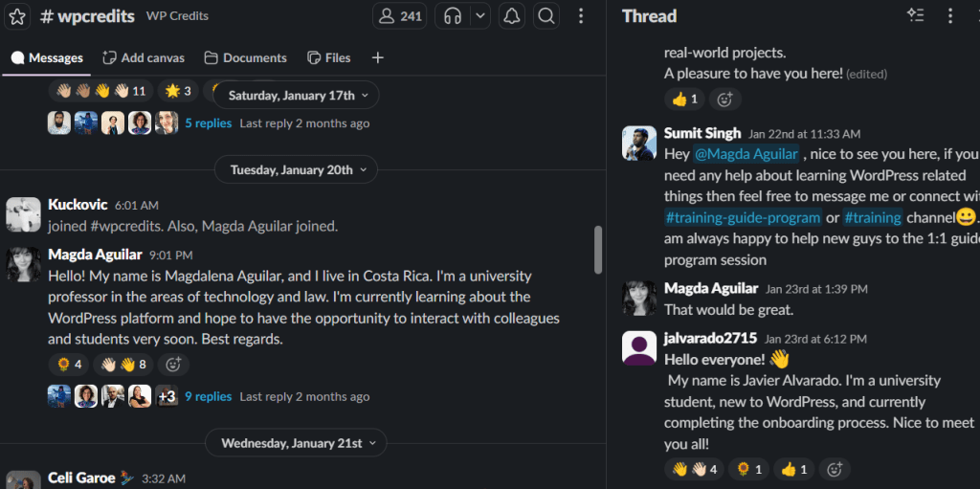Open the channel members list showing 241

click(400, 16)
